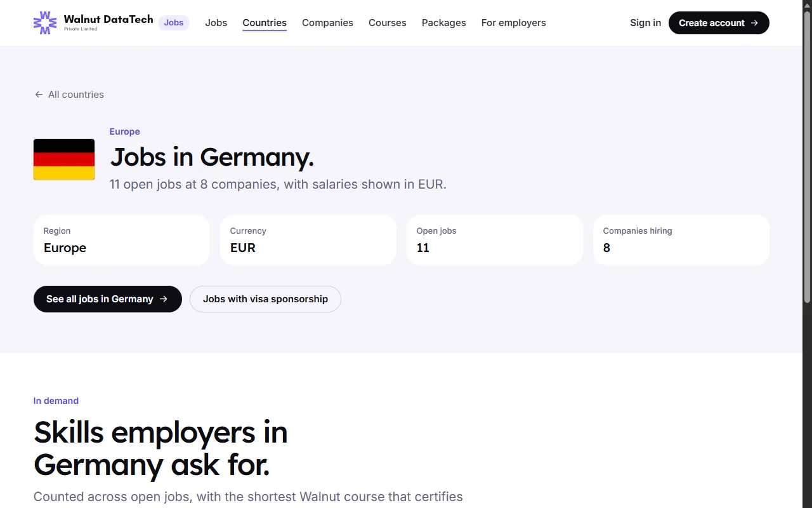The image size is (812, 508).
Task: Open Jobs with visa sponsorship
Action: [265, 299]
